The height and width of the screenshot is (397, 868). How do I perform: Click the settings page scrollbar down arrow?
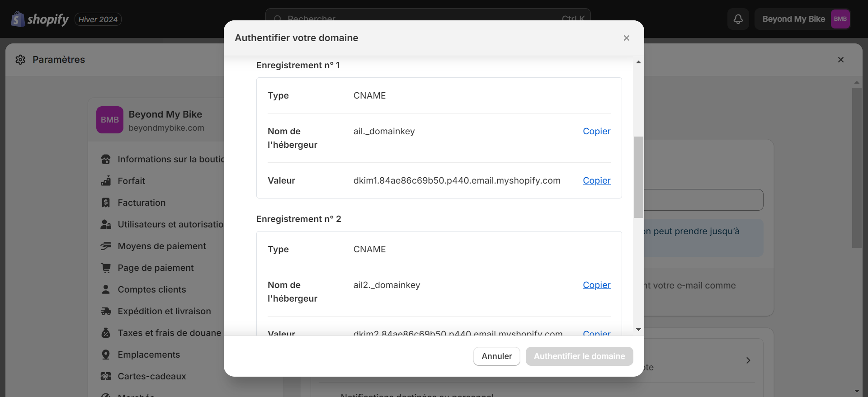(857, 391)
